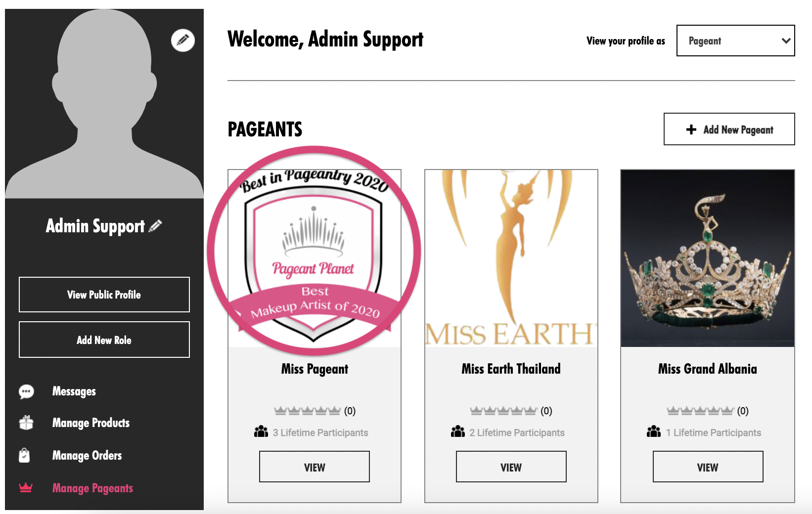
Task: Click the participants icon under Miss Earth Thailand
Action: 458,431
